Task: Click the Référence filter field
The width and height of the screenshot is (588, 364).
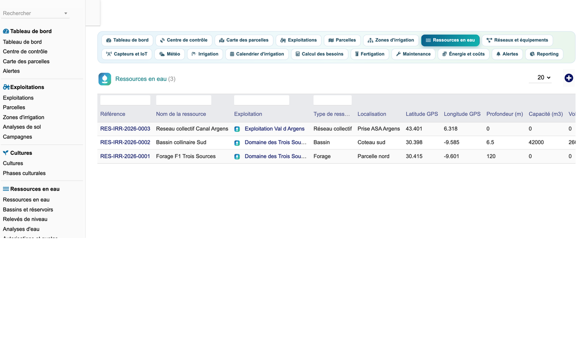Action: [125, 100]
